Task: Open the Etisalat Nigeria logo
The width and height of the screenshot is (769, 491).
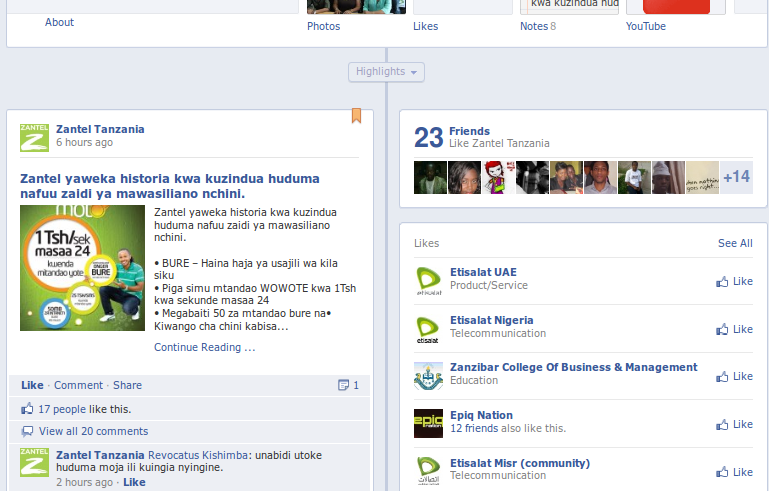Action: click(x=428, y=329)
